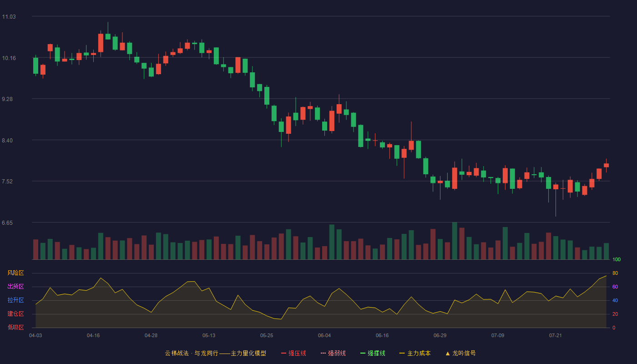This screenshot has width=637, height=364.
Task: Click the 10.16 price axis label
Action: tap(9, 58)
